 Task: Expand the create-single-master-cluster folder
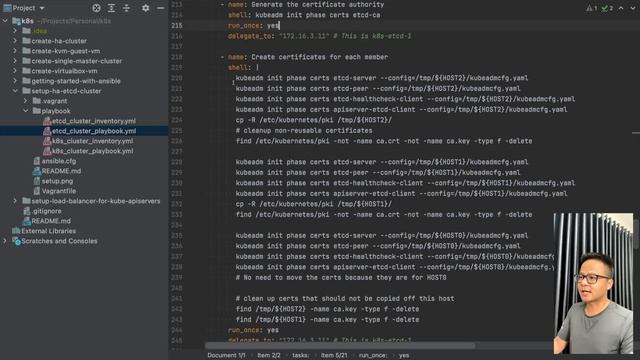(15, 61)
